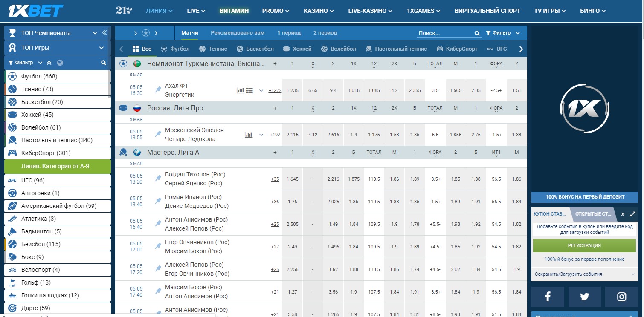
Task: Click in the Поиск search field
Action: (x=445, y=33)
